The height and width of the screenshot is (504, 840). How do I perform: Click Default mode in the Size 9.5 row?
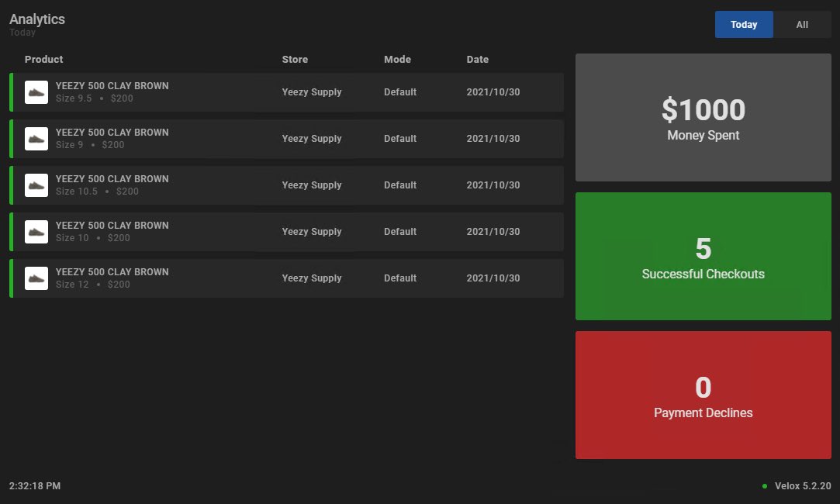click(x=400, y=92)
